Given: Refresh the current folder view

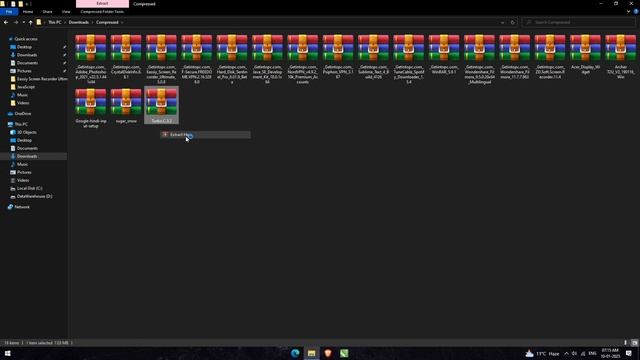Looking at the screenshot, I should [x=513, y=22].
